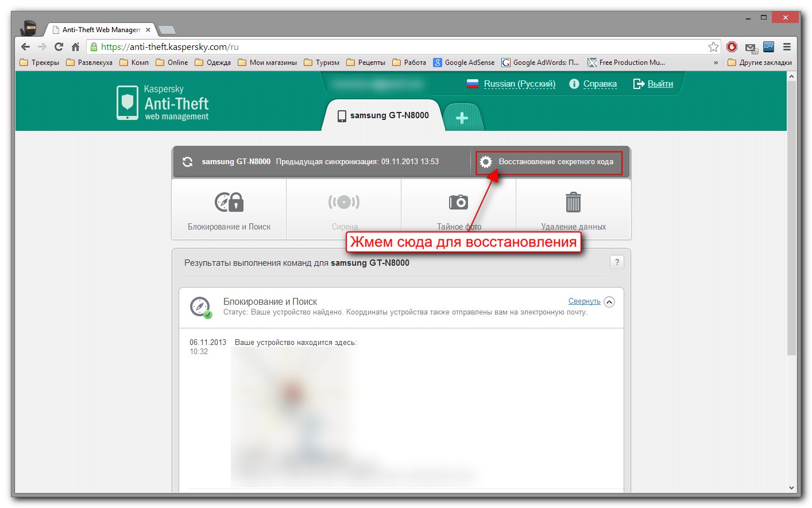Viewport: 812px width, 508px height.
Task: Expand the Online bookmark folder
Action: 172,63
